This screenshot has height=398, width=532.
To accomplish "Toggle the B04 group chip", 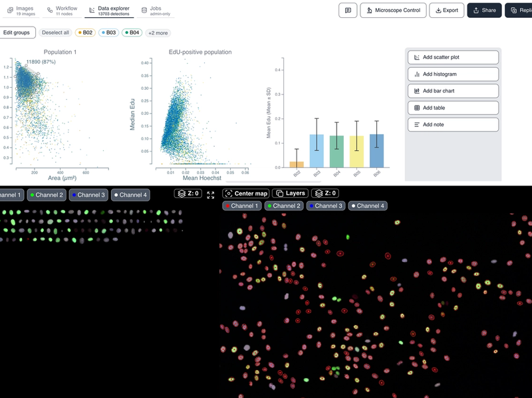I will click(x=132, y=33).
